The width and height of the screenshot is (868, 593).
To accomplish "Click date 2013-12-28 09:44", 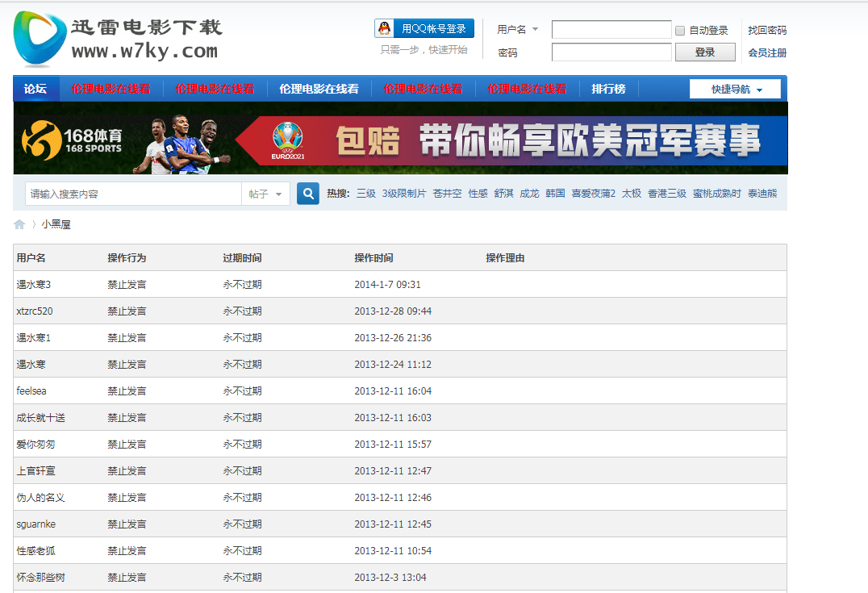I will 393,311.
